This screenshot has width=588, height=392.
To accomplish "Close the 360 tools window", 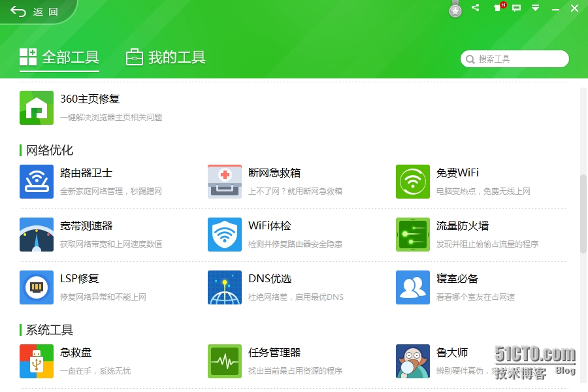I will (x=574, y=8).
